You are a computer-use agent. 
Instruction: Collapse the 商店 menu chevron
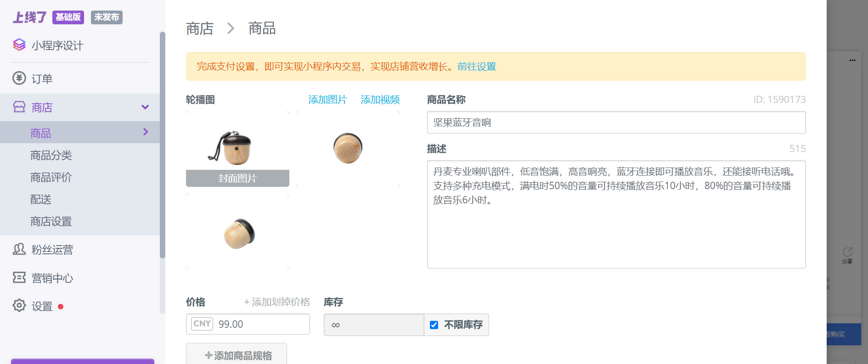[x=145, y=107]
